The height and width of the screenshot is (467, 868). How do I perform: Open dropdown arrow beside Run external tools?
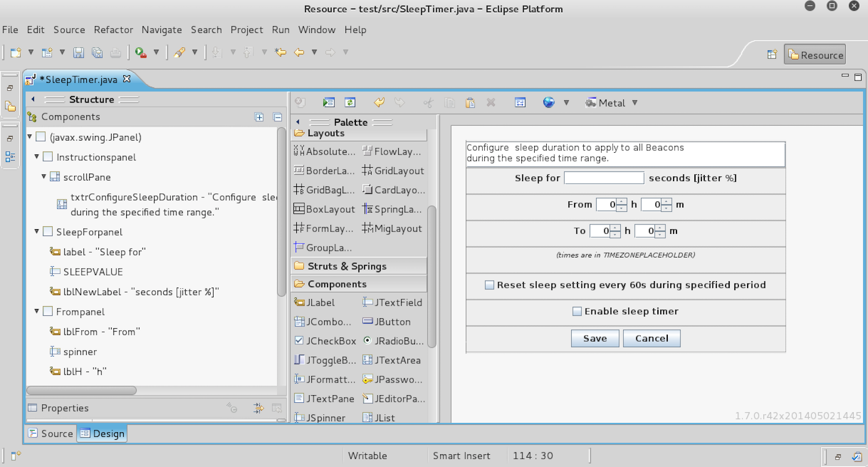(x=156, y=53)
